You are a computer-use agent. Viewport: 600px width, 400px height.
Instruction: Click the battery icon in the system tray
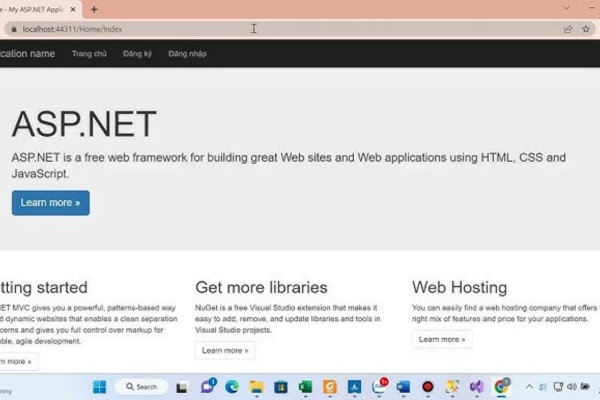point(585,387)
